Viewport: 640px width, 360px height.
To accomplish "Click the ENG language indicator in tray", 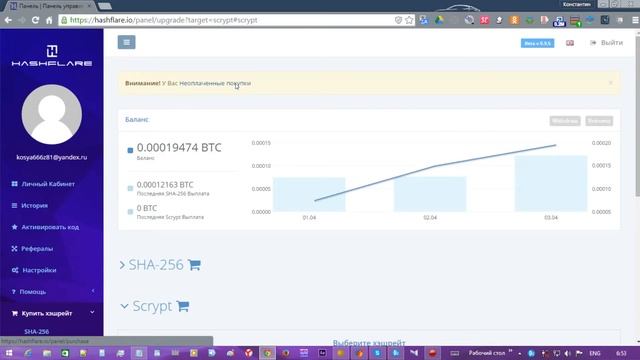I will coord(595,353).
